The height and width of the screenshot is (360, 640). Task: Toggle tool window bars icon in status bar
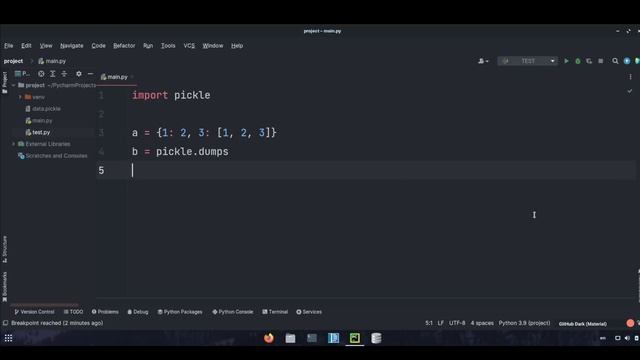click(x=5, y=323)
